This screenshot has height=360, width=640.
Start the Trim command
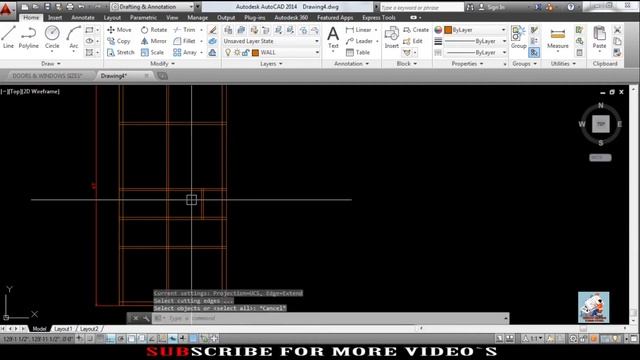[x=184, y=30]
